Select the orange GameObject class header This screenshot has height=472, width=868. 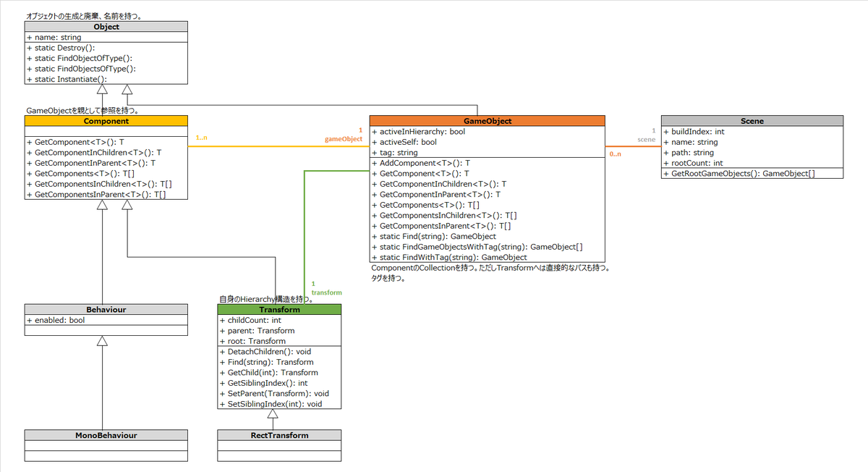tap(488, 121)
